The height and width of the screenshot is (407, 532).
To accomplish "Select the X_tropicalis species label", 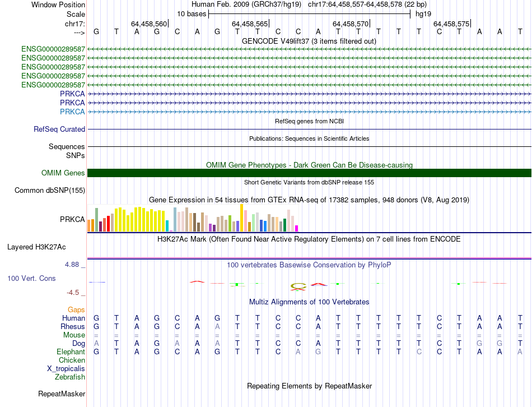I will tap(66, 369).
